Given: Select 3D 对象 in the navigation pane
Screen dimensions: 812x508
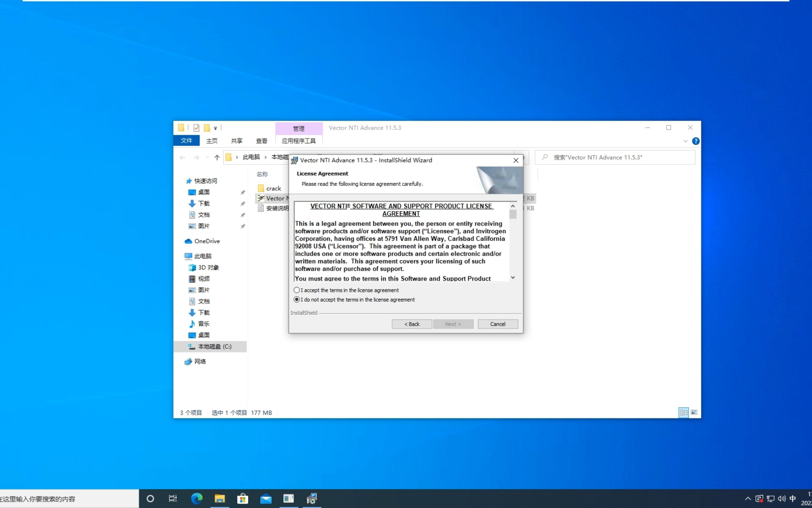Looking at the screenshot, I should (x=208, y=267).
